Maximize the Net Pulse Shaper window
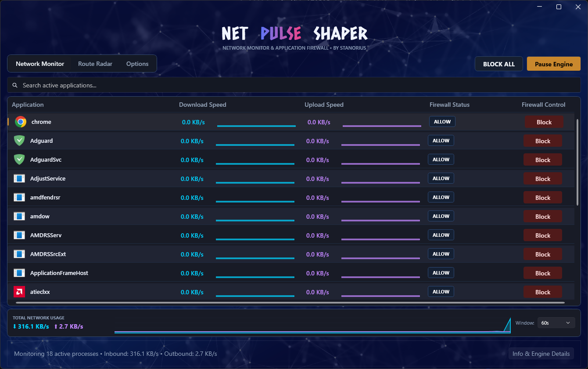This screenshot has height=369, width=588. tap(559, 7)
